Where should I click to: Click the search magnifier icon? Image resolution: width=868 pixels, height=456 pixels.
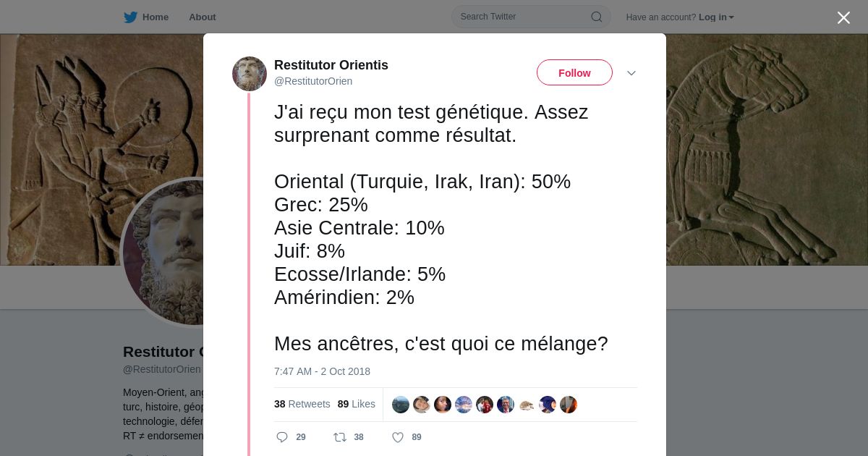click(597, 17)
